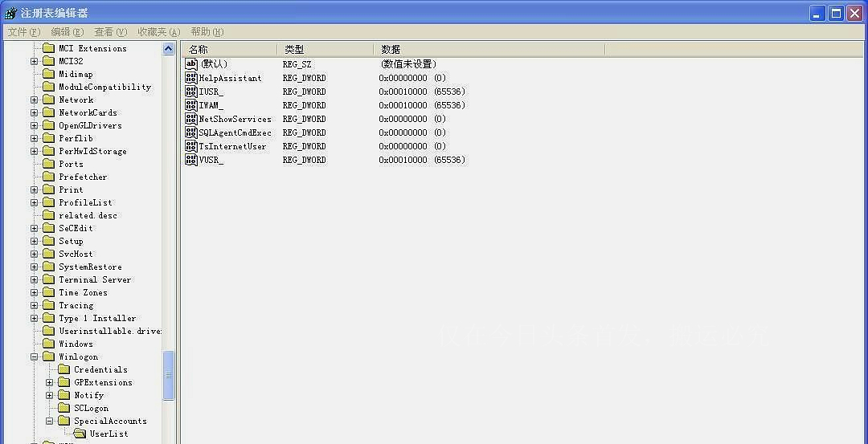Expand the Notify key
Image resolution: width=868 pixels, height=444 pixels.
click(x=49, y=395)
